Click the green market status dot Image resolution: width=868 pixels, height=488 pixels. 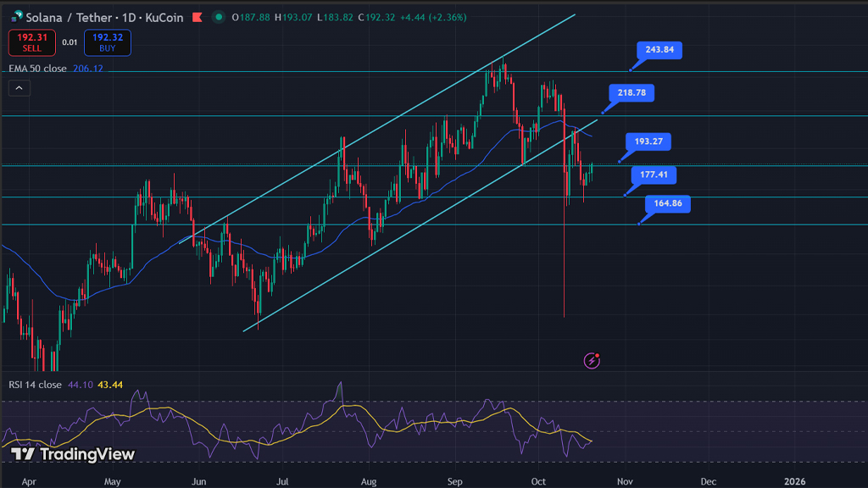coord(219,17)
